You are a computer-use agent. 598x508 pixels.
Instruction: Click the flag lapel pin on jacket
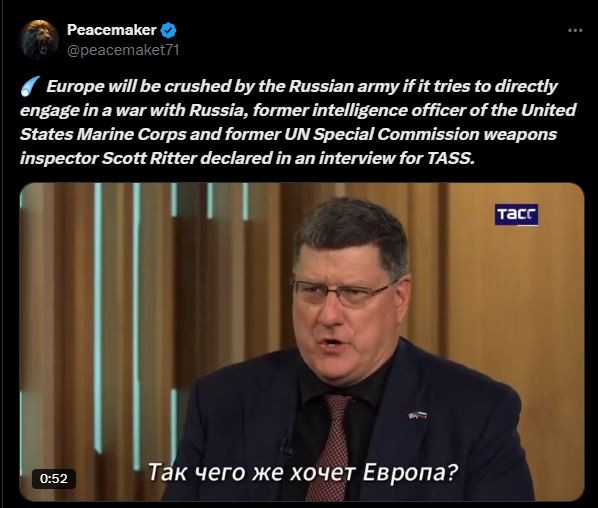[x=417, y=415]
